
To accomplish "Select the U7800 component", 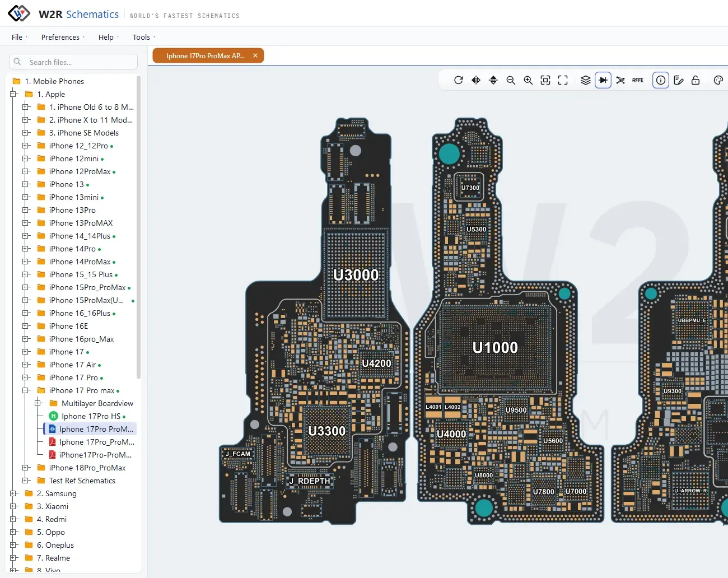I will (543, 492).
